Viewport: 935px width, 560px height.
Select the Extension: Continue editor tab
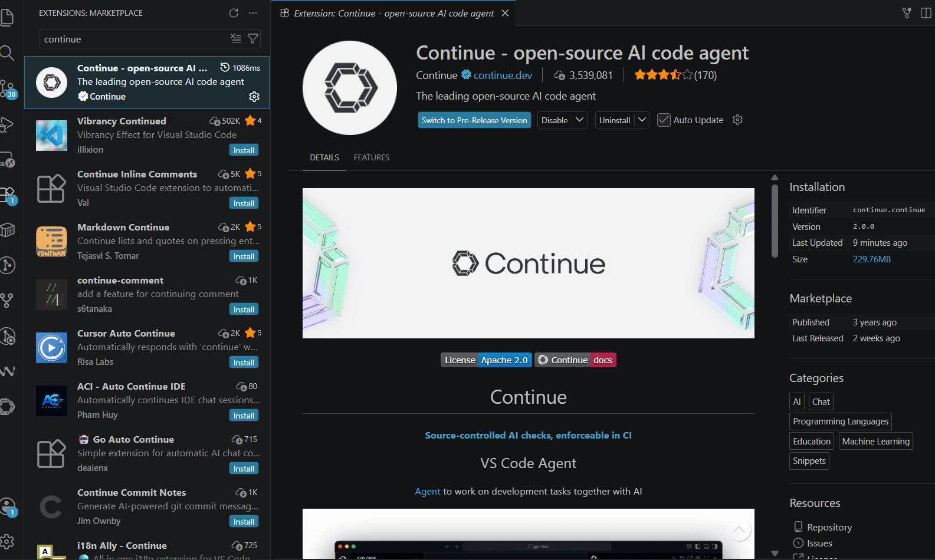pos(393,13)
